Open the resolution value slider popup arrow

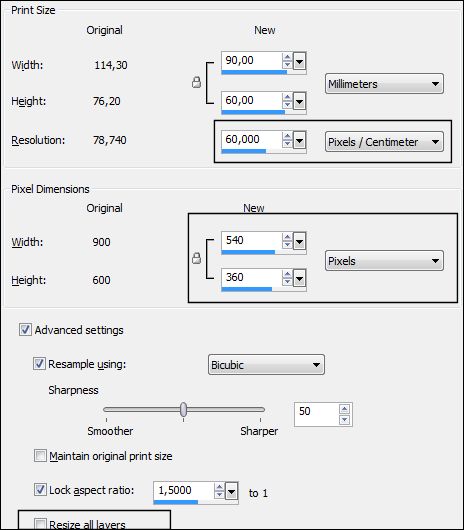click(299, 140)
